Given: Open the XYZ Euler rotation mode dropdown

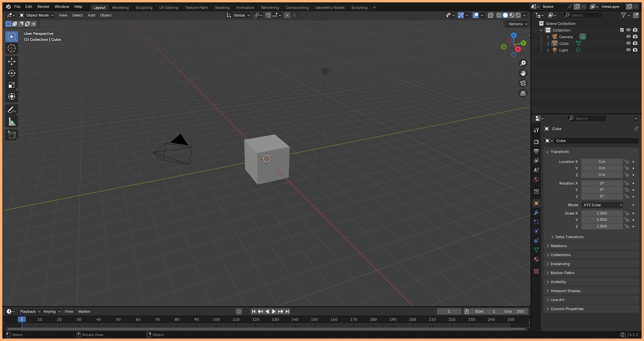Looking at the screenshot, I should point(602,205).
